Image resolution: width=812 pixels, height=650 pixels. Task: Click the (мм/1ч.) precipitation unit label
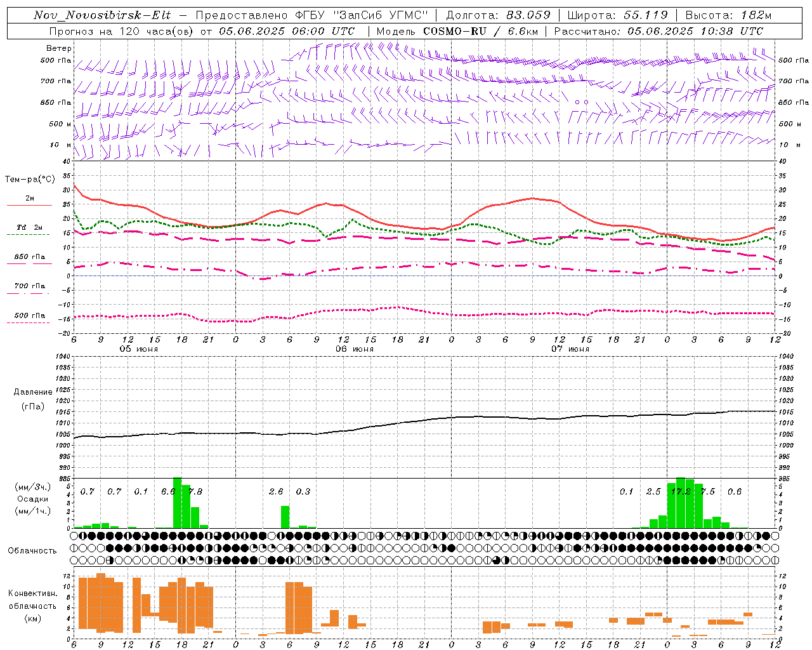click(x=32, y=511)
